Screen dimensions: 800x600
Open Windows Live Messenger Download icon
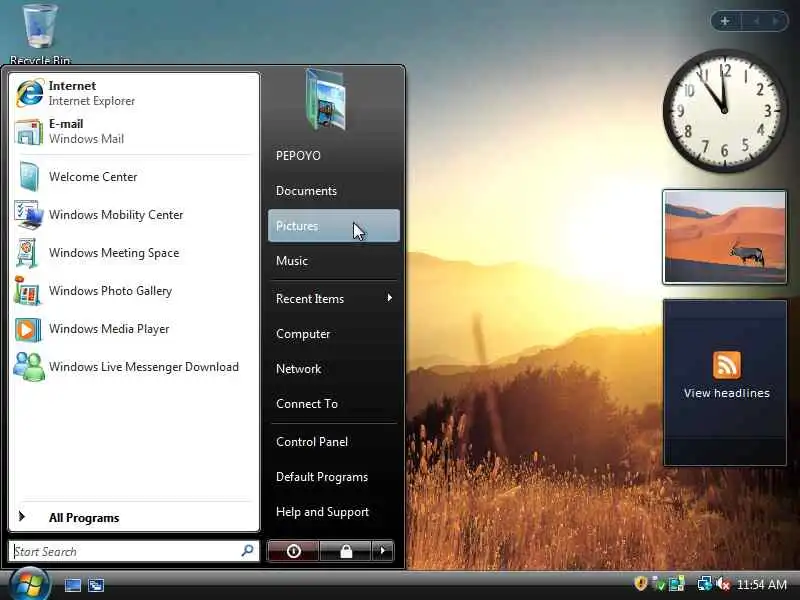(29, 367)
